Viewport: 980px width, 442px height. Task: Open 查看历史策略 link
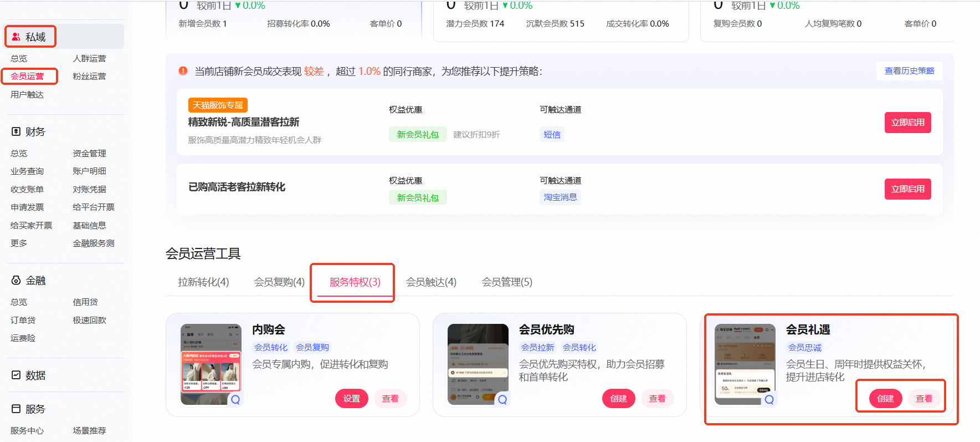coord(909,71)
